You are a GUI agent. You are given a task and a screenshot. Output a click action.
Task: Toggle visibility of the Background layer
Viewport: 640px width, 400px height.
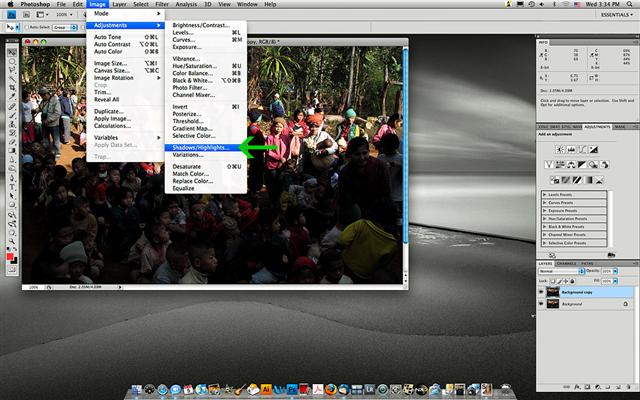[x=542, y=303]
